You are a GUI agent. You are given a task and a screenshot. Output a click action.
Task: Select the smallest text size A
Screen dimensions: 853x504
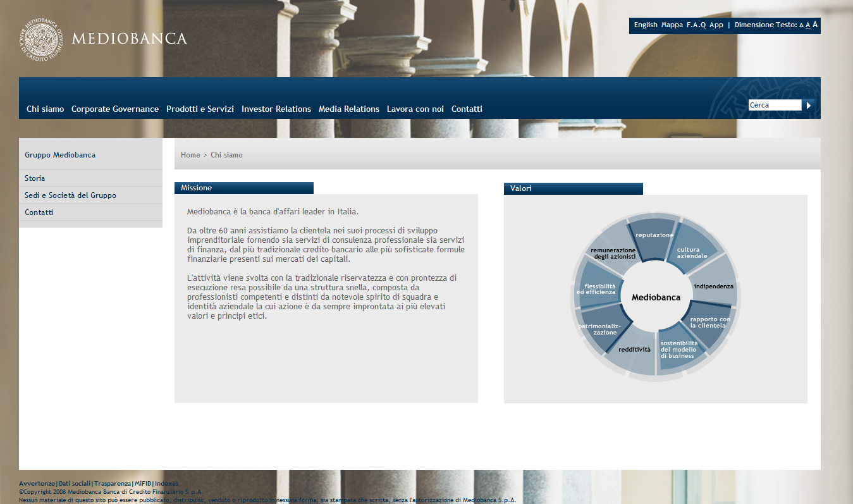tap(801, 25)
